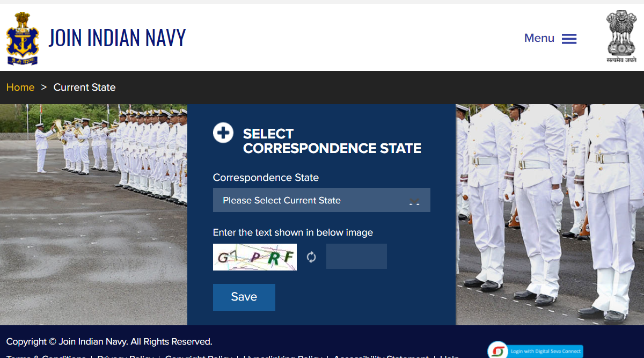Open the Hyperlinking Policy footer link
The width and height of the screenshot is (644, 358).
click(283, 356)
